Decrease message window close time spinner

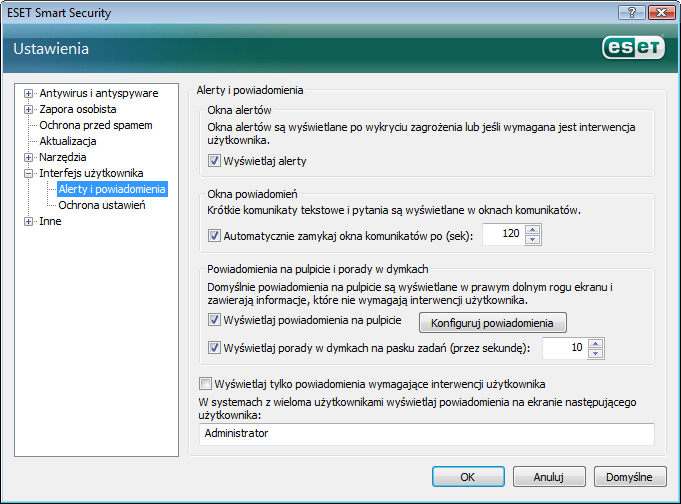coord(532,240)
